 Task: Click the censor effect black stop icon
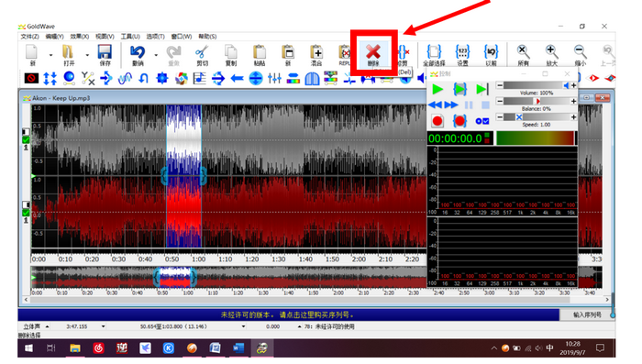coord(31,78)
